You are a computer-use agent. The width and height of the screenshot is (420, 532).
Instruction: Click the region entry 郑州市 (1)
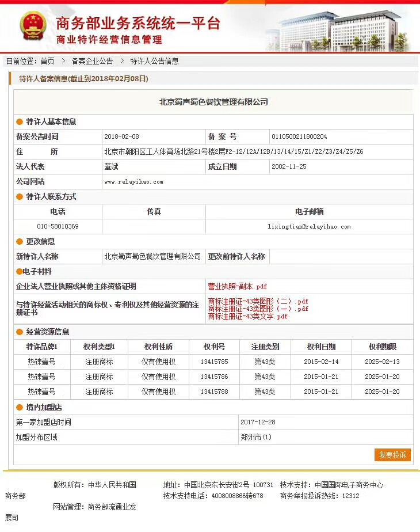256,437
